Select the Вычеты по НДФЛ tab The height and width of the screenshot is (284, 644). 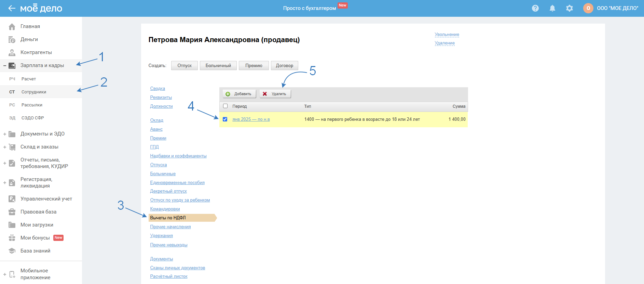[x=183, y=218]
